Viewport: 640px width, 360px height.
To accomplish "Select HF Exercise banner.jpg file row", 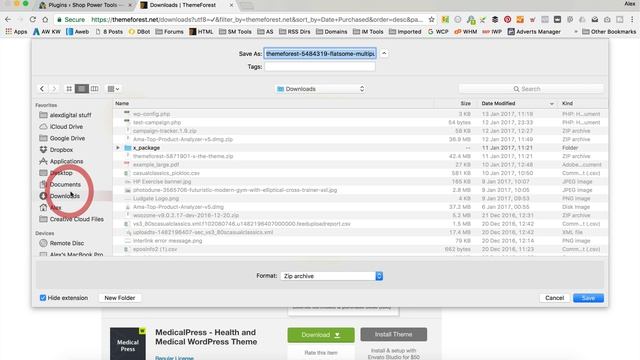I will tap(360, 182).
